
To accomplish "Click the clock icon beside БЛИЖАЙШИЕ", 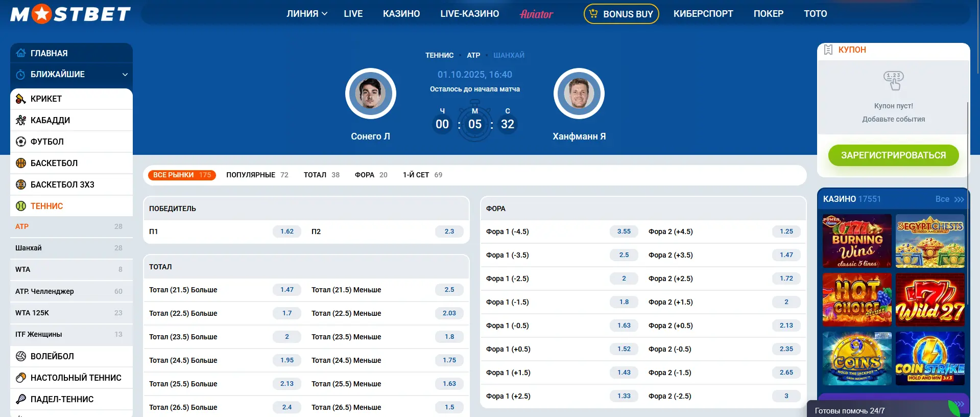I will [x=20, y=75].
